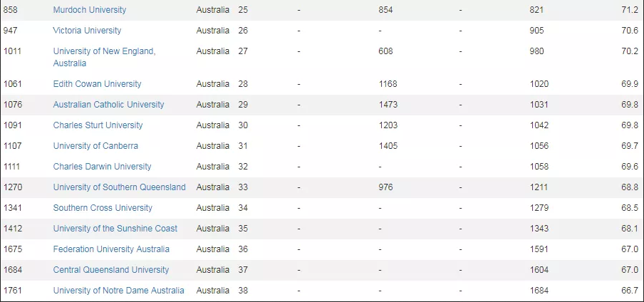Select University of Notre Dame Australia link
This screenshot has width=644, height=302.
click(x=118, y=291)
